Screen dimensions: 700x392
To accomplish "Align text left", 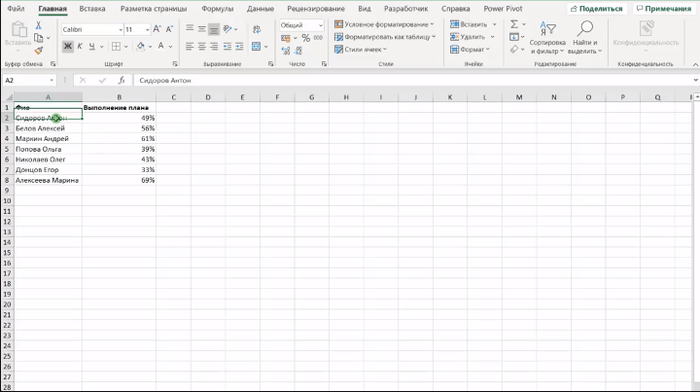I will point(190,46).
